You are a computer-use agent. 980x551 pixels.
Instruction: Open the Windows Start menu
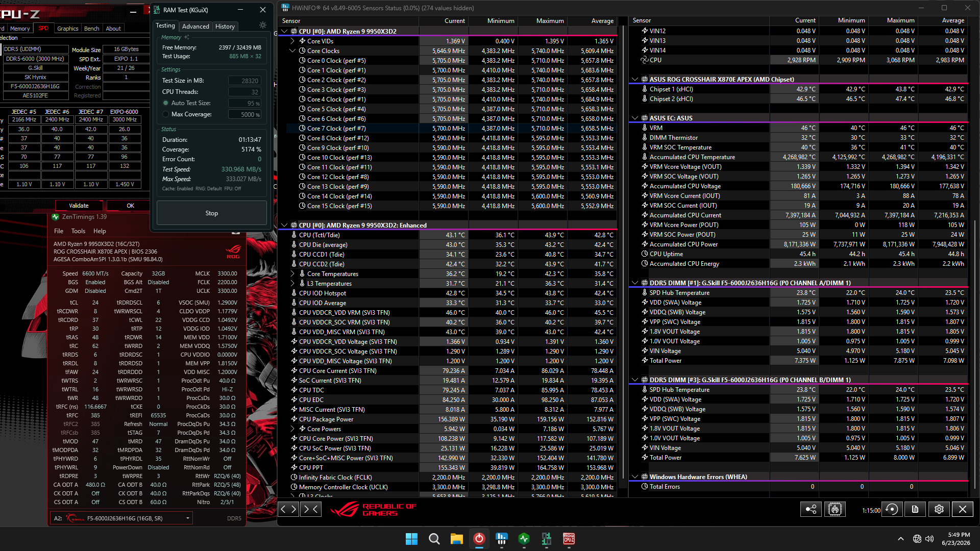tap(411, 539)
